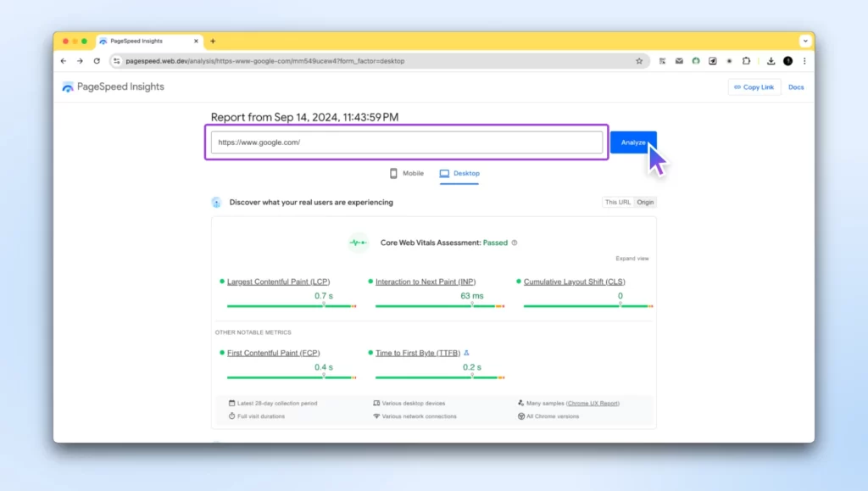The width and height of the screenshot is (868, 491).
Task: Click the LCP distribution bar
Action: 292,306
